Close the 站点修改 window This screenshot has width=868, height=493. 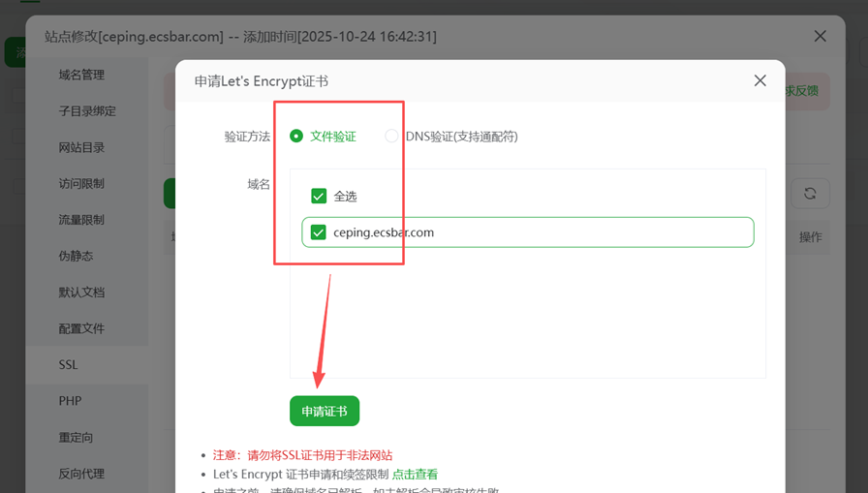820,37
